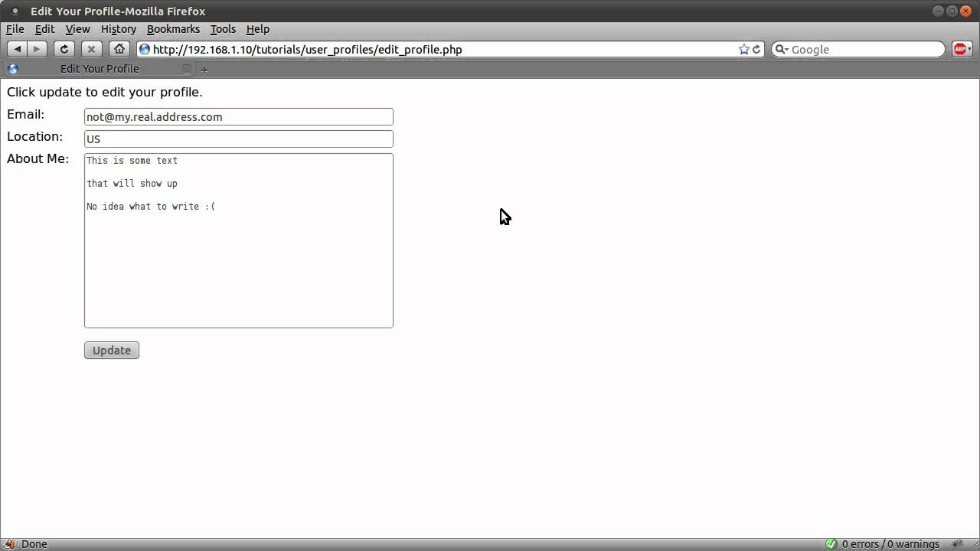
Task: Click the 'Done' status bar text
Action: click(x=34, y=544)
